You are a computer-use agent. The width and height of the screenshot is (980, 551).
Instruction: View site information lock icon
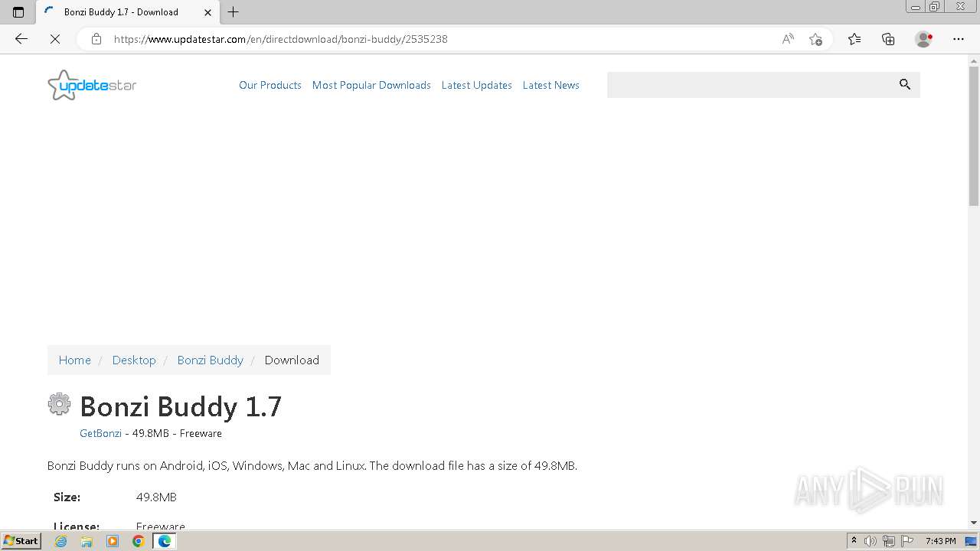96,39
